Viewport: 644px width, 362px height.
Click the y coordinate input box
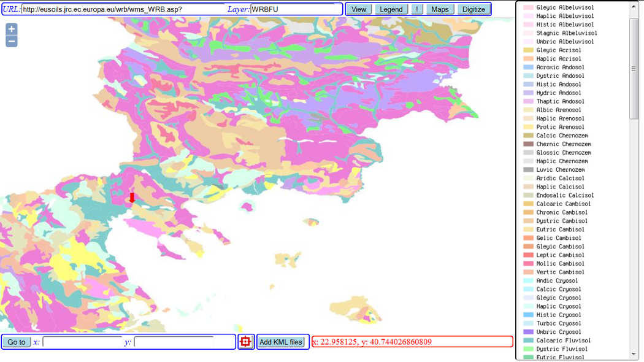point(174,342)
